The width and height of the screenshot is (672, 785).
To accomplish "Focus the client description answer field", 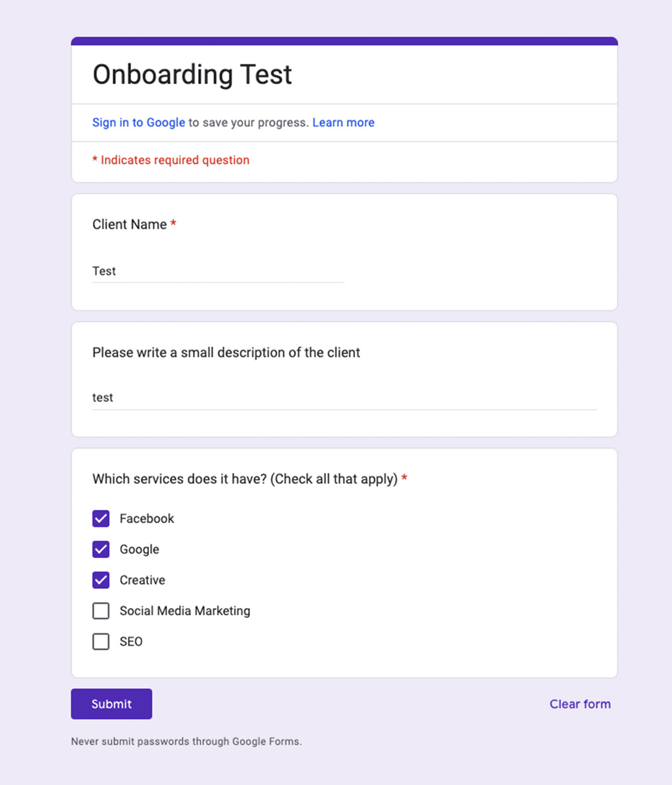I will tap(344, 398).
